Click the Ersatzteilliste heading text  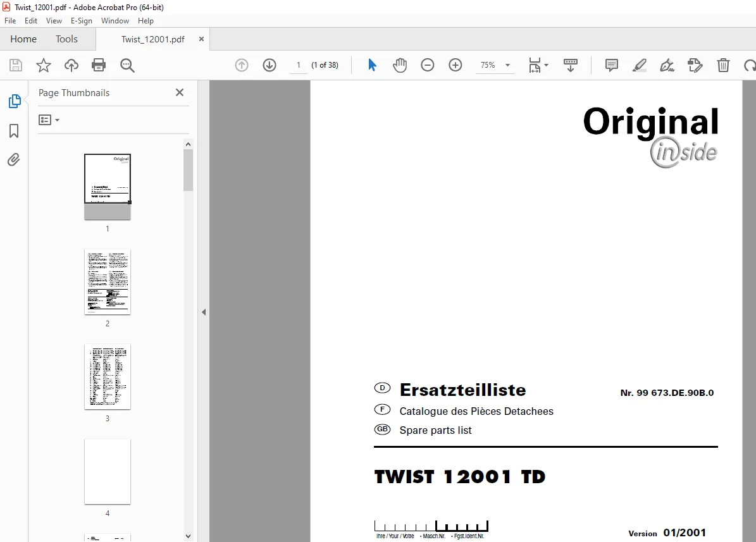tap(462, 390)
